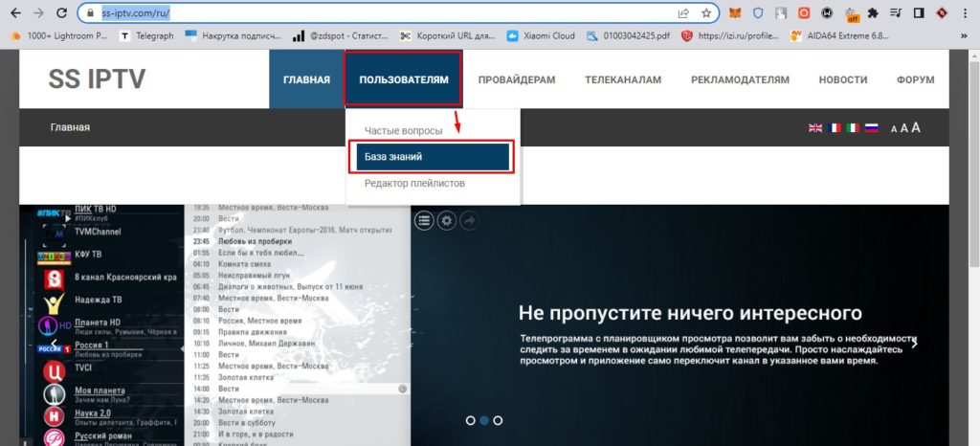Open the Накрутка подписч... bookmark
The width and height of the screenshot is (980, 446).
coord(234,35)
